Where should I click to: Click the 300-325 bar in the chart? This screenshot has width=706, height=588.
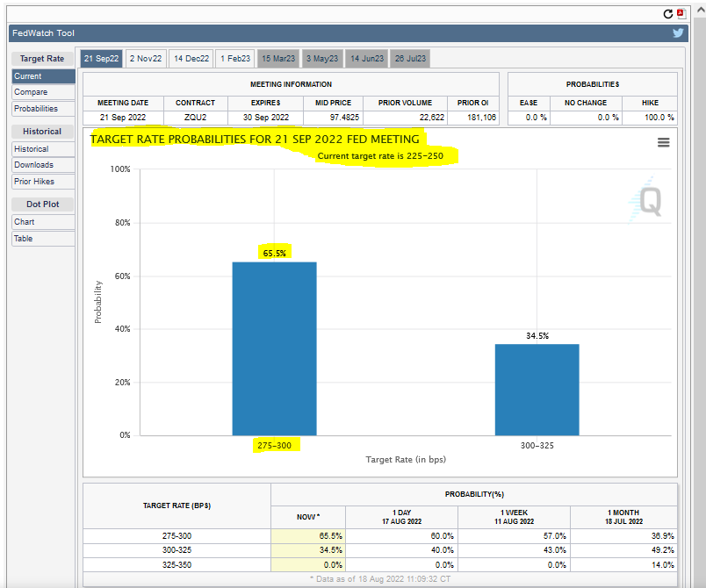(x=537, y=390)
